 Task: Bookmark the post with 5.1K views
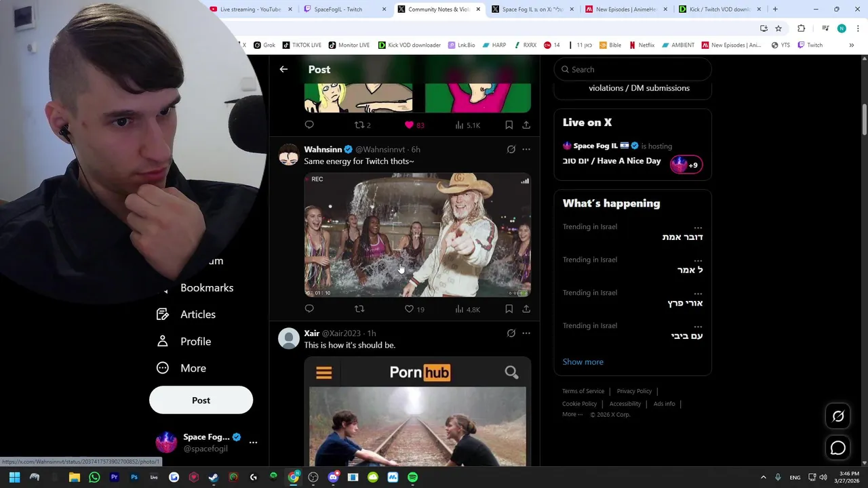(x=509, y=125)
